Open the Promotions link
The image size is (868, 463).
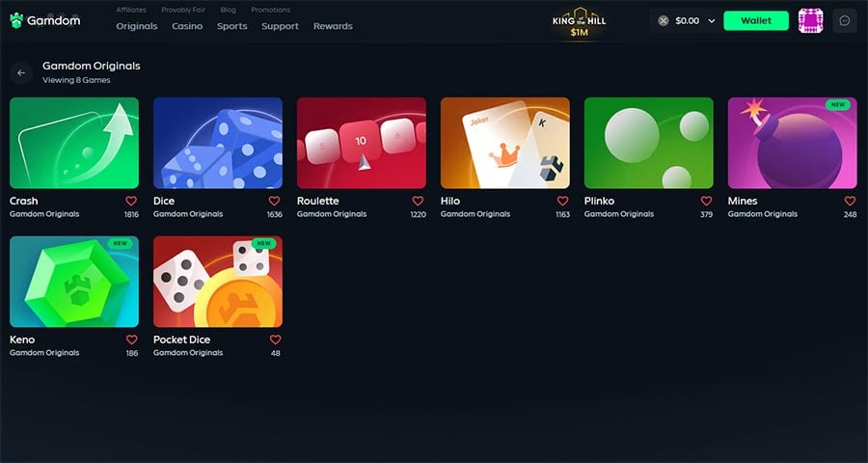271,10
